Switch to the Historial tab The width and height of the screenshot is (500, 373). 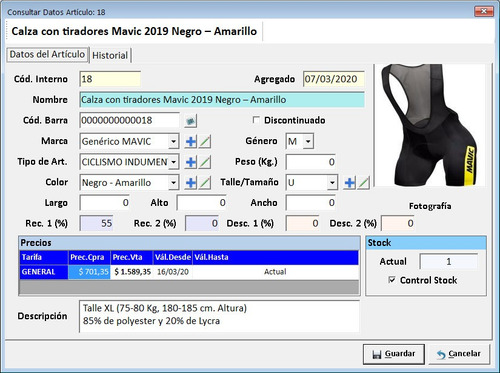pyautogui.click(x=110, y=55)
